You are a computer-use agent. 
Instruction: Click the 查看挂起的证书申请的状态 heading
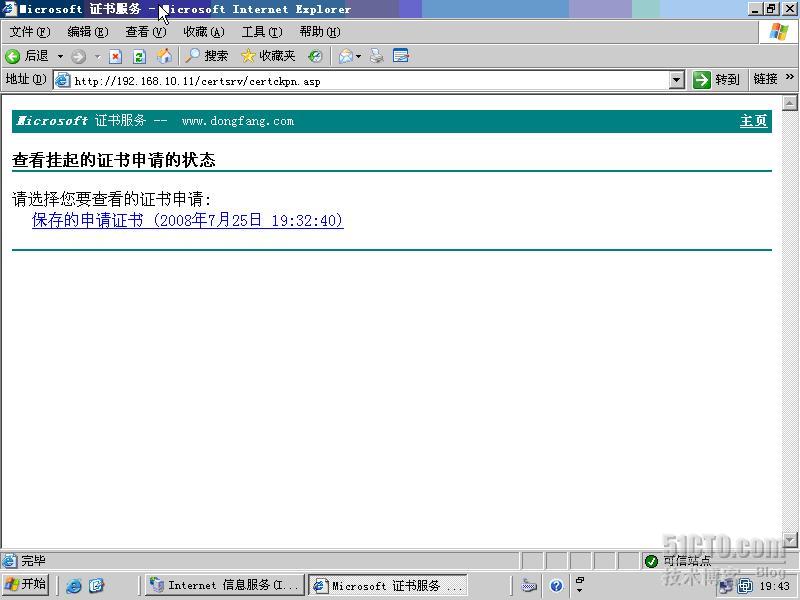click(114, 160)
